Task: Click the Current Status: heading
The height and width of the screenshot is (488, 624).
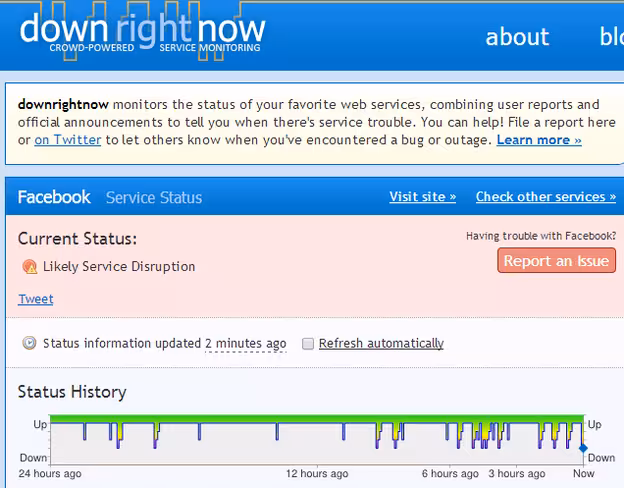Action: 77,239
